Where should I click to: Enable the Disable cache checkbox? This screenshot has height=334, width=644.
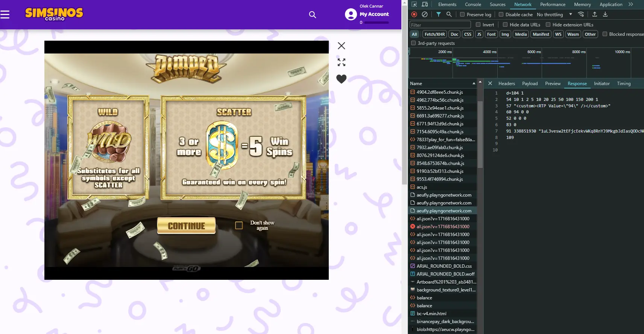point(501,14)
